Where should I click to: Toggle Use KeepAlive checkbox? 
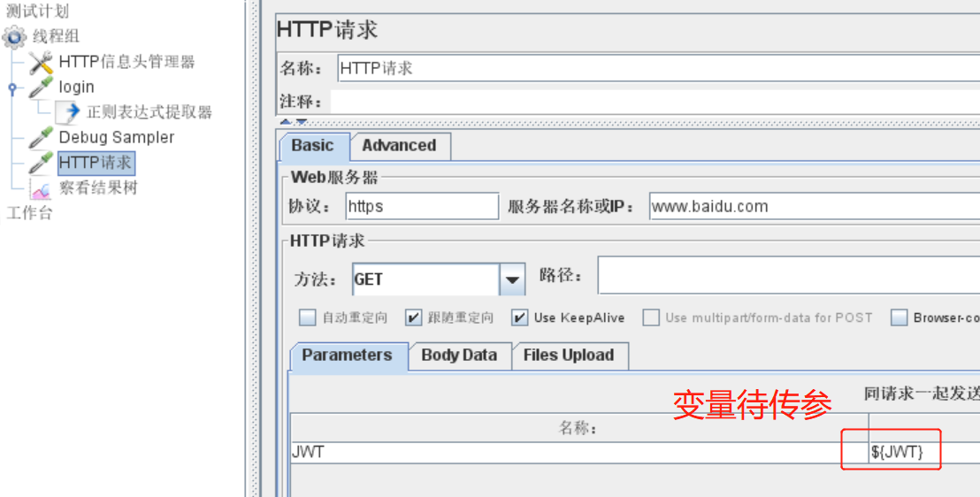click(519, 317)
